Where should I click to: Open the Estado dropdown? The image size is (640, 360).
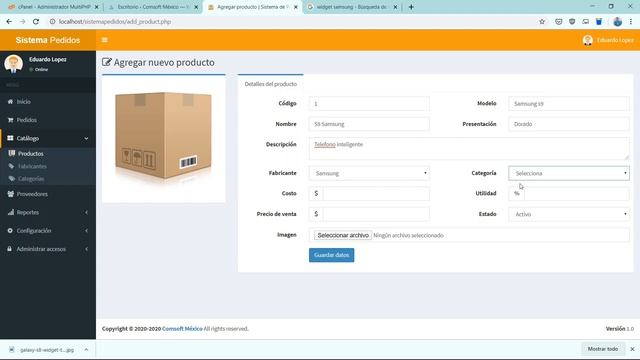[x=569, y=214]
